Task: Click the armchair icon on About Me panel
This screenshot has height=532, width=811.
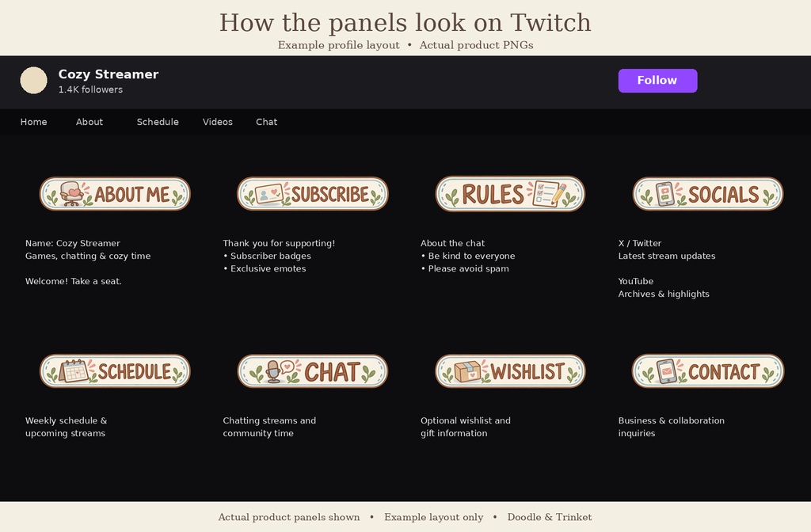Action: point(71,194)
